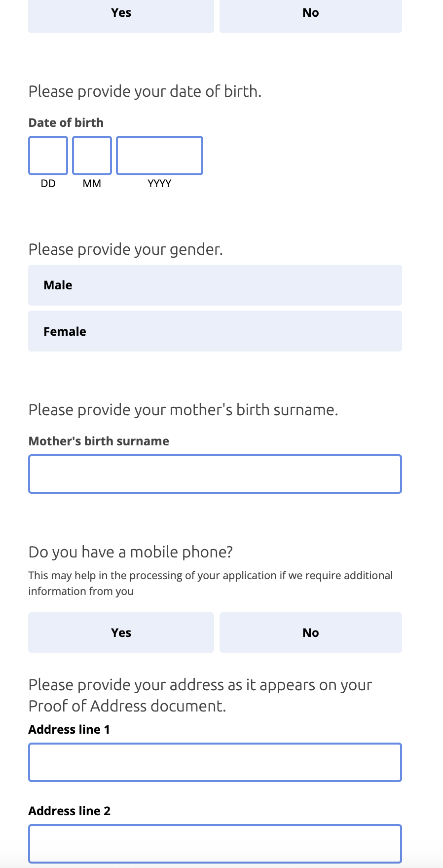Click the Address line 1 text field
Image resolution: width=443 pixels, height=868 pixels.
point(215,762)
